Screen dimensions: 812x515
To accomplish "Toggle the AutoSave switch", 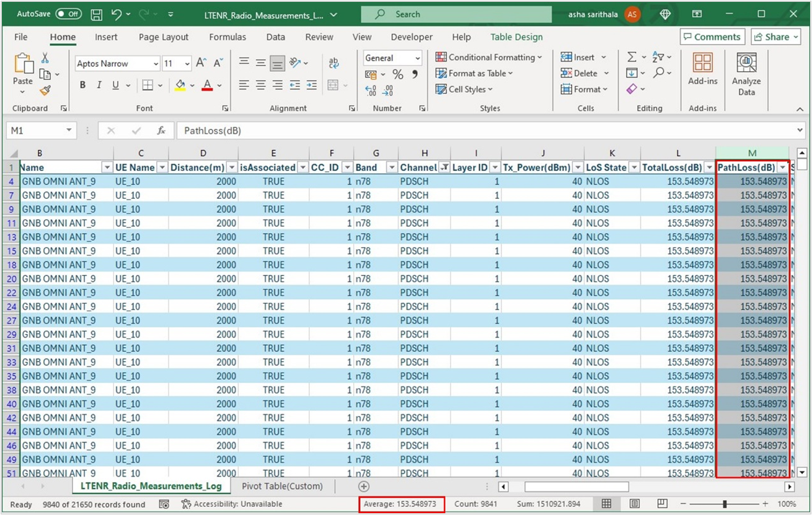I will [x=68, y=14].
